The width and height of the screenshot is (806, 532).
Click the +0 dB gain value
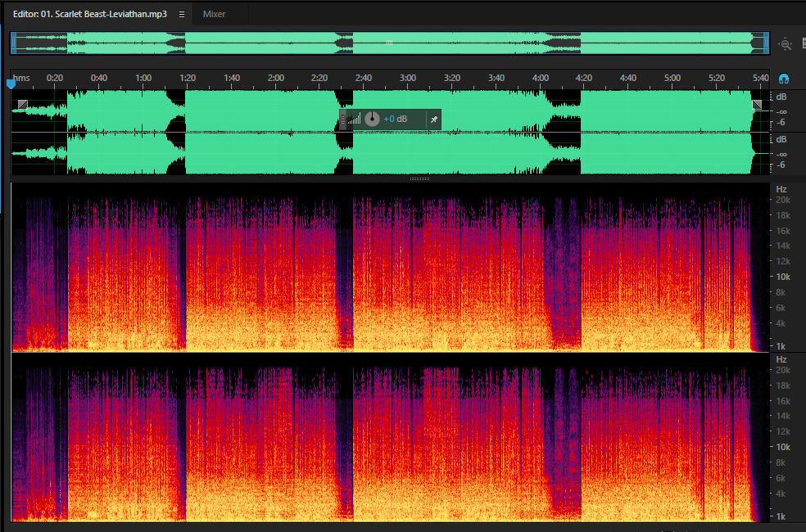tap(396, 119)
